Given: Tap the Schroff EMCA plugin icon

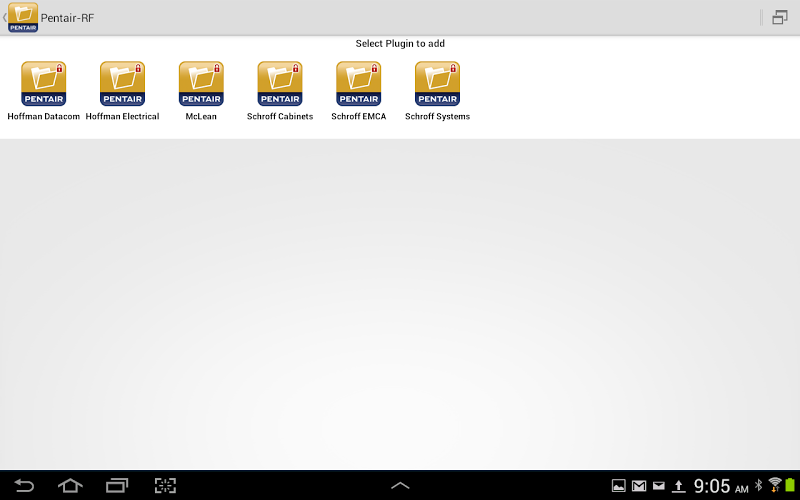Looking at the screenshot, I should pos(359,84).
